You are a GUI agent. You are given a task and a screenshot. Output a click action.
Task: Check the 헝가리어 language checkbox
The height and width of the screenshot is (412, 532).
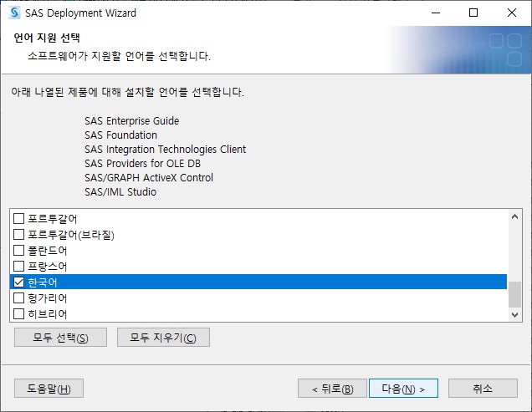[x=18, y=298]
